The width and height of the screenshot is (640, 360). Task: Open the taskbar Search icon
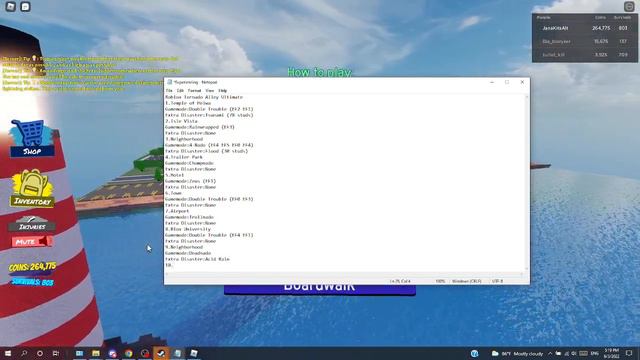(x=24, y=353)
